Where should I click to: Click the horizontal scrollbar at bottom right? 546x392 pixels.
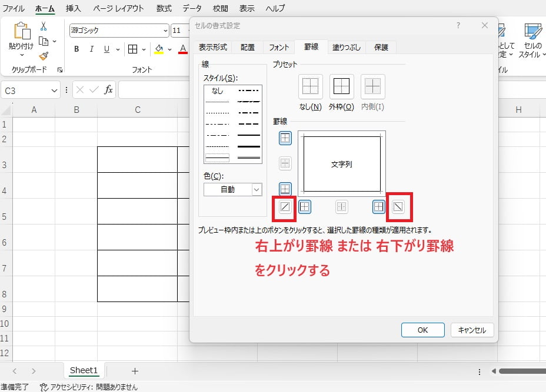[522, 371]
